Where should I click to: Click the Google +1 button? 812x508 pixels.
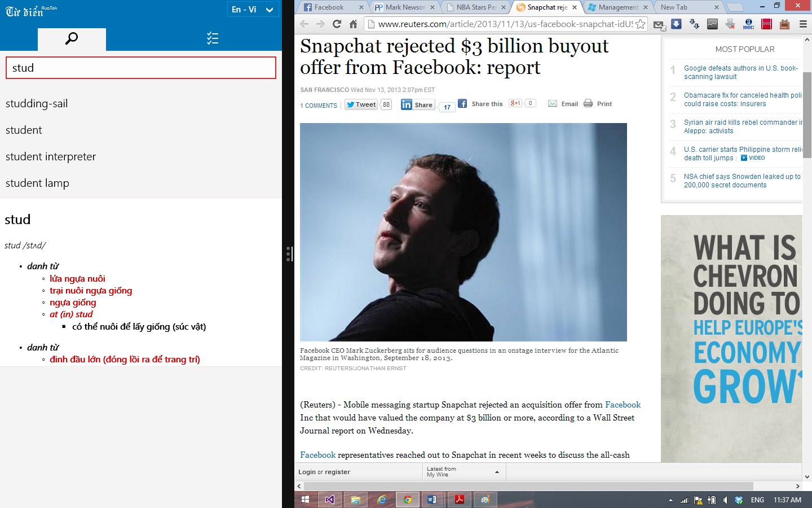point(515,103)
